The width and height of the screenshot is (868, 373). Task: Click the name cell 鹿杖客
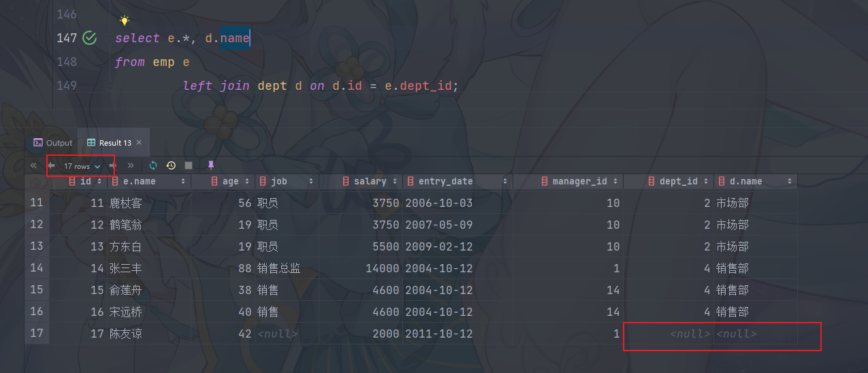coord(125,203)
